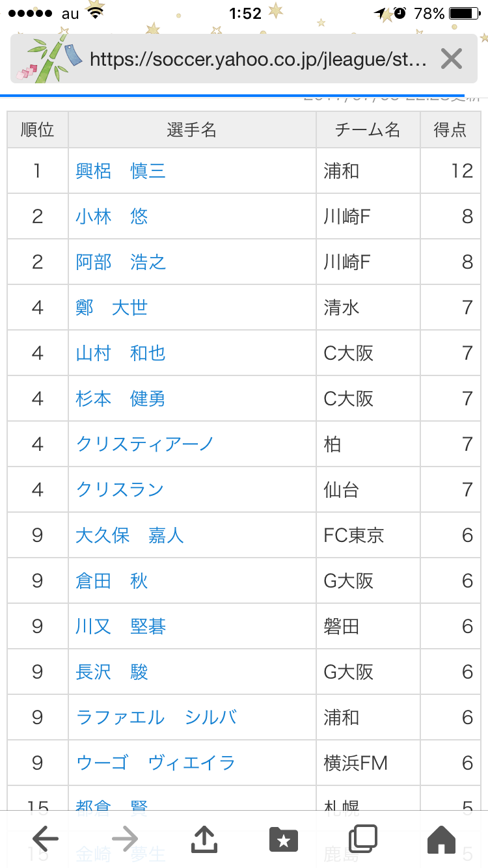Go to home via house icon
488x868 pixels.
tap(441, 839)
